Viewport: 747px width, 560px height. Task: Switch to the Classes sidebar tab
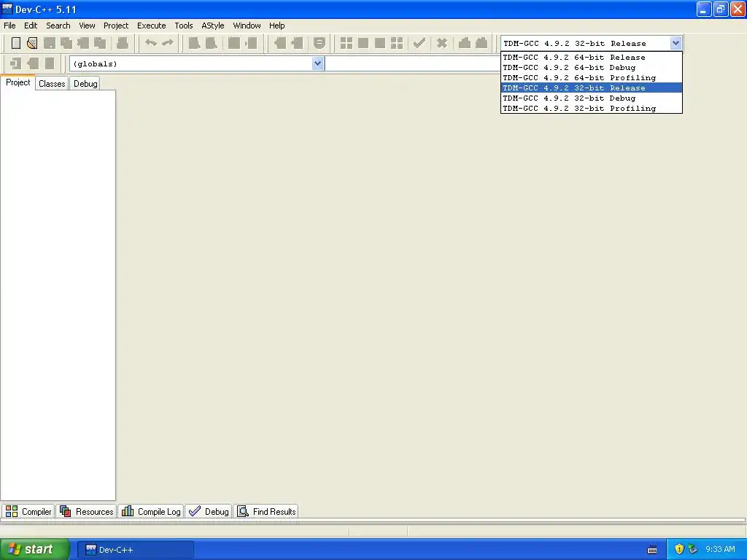coord(52,84)
